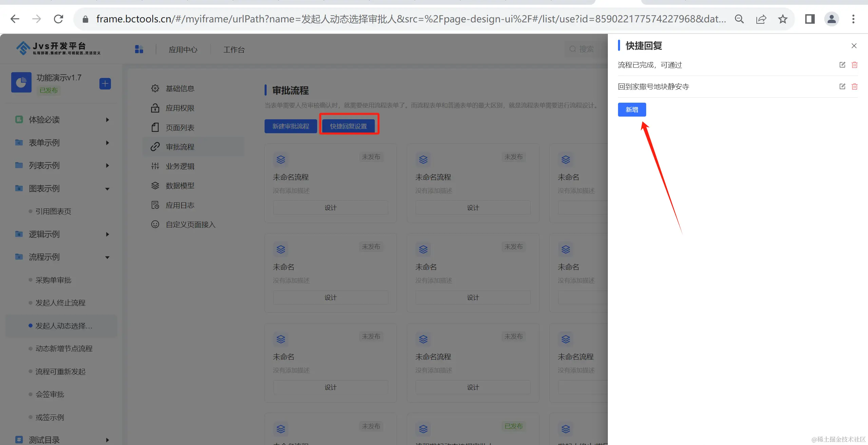Select 数据模型 in the settings menu
The height and width of the screenshot is (445, 868).
tap(180, 185)
